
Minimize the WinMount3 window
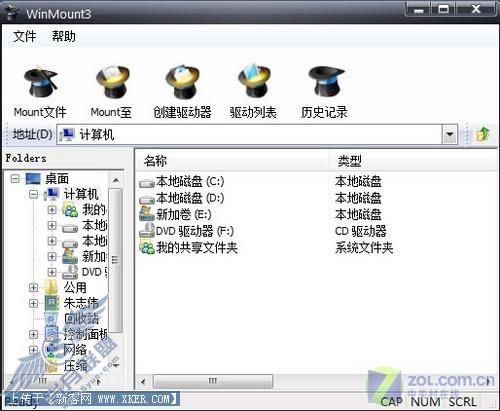(419, 9)
